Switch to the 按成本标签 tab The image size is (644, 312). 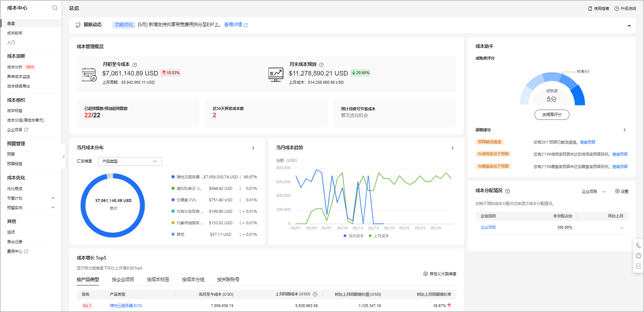158,279
